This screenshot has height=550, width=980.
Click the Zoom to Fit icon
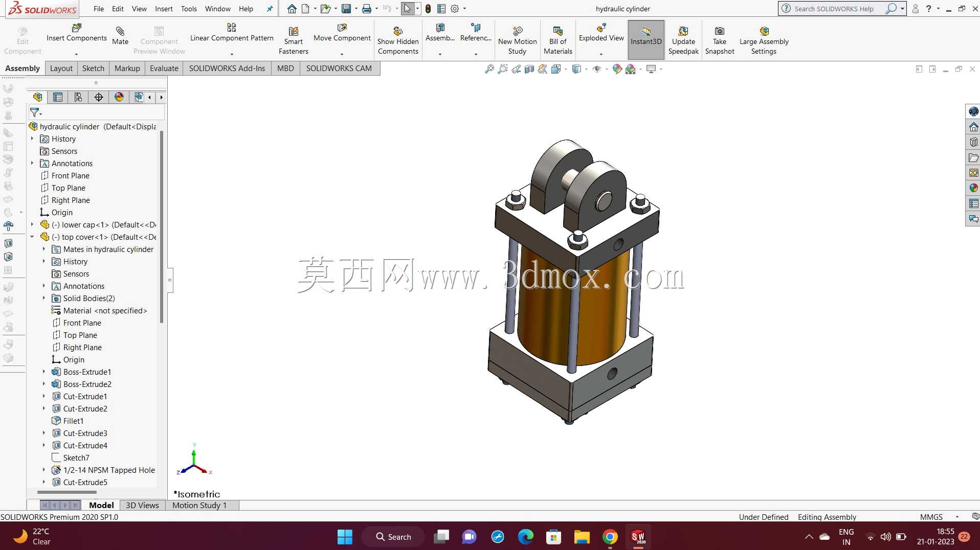tap(489, 69)
